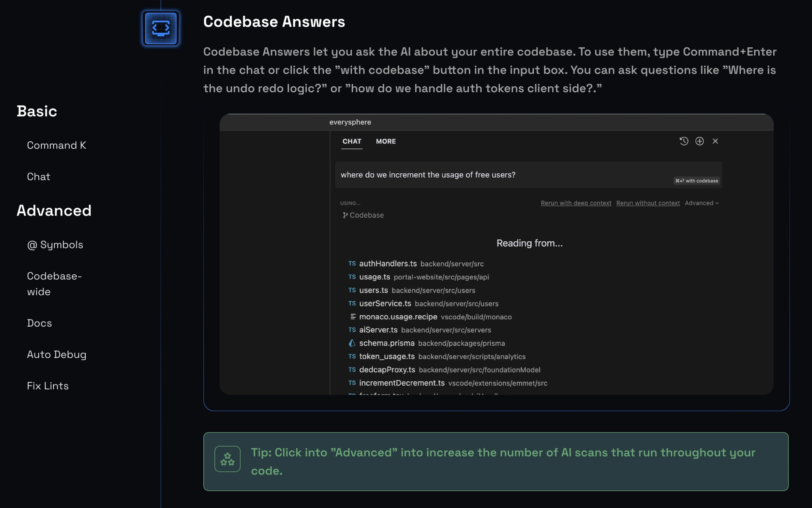Click the Codebase branch icon
The image size is (812, 508).
(x=345, y=215)
